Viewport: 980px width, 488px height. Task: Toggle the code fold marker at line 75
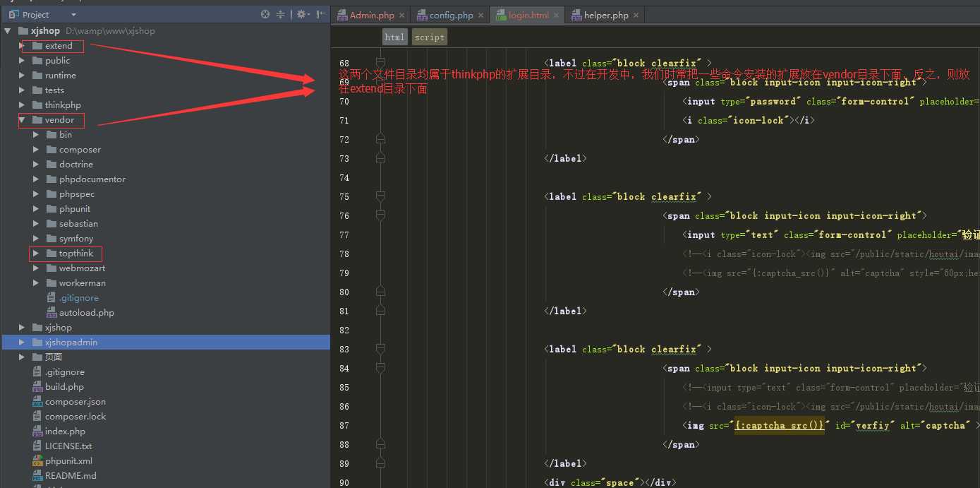click(380, 197)
